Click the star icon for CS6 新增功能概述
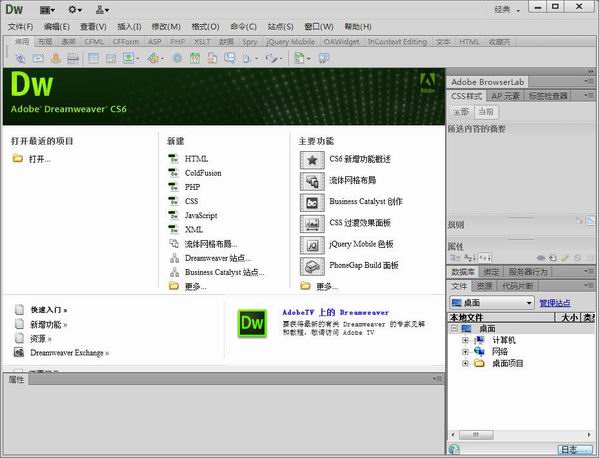 click(x=312, y=160)
